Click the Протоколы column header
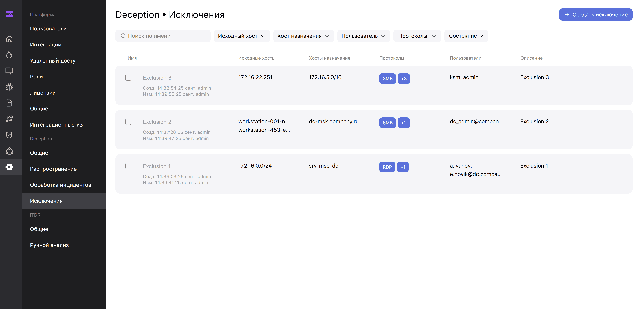Screen dimensions: 644x309 tap(392, 58)
